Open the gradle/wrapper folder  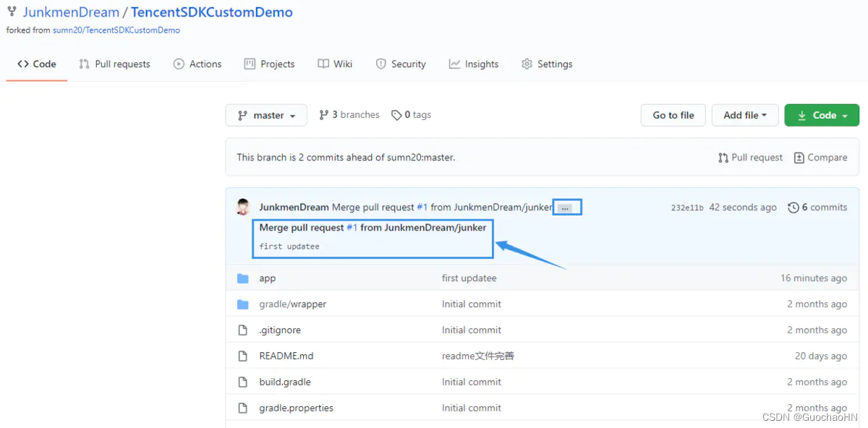(293, 304)
